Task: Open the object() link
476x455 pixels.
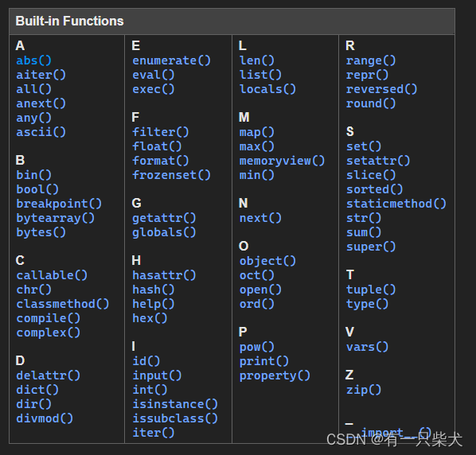Action: (267, 261)
